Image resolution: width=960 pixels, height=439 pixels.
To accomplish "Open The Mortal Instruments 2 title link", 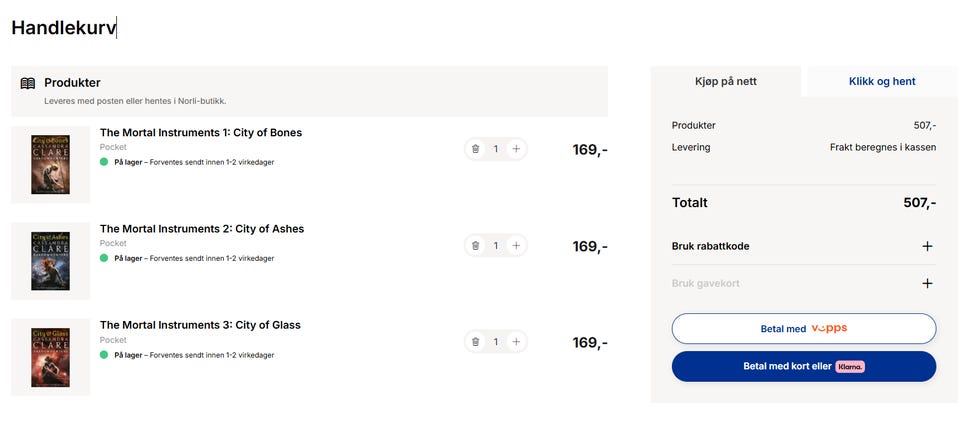I will click(202, 229).
